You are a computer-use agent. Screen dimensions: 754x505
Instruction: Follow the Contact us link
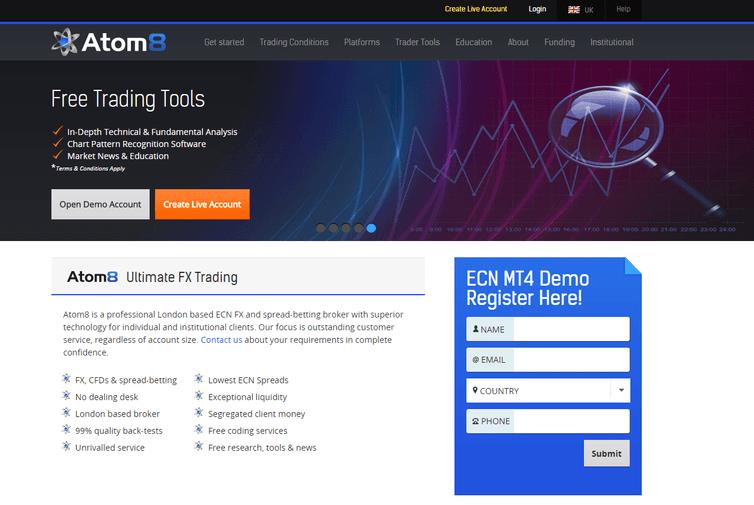(x=221, y=340)
